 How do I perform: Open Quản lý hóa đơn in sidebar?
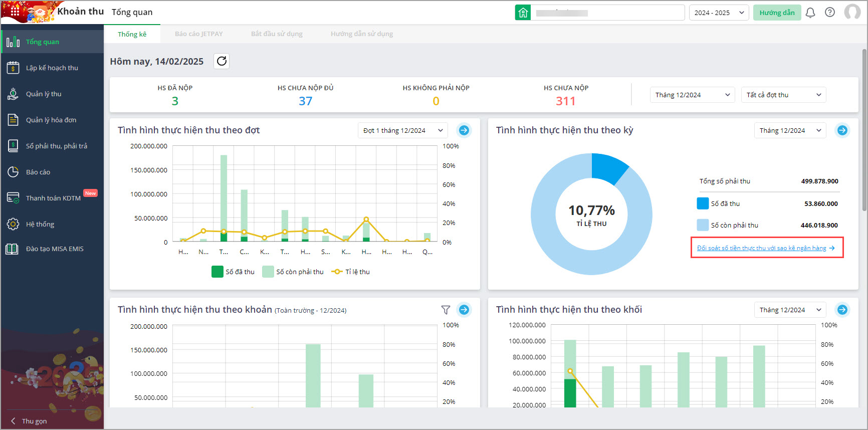pos(51,120)
